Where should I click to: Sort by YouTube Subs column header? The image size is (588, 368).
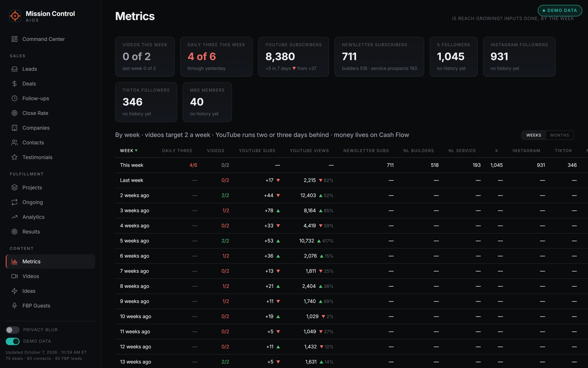(x=257, y=151)
